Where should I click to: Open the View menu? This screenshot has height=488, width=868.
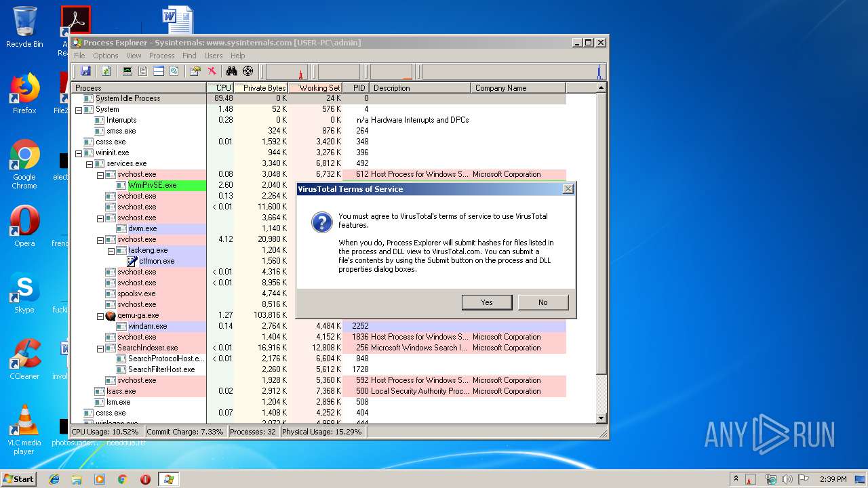point(134,56)
